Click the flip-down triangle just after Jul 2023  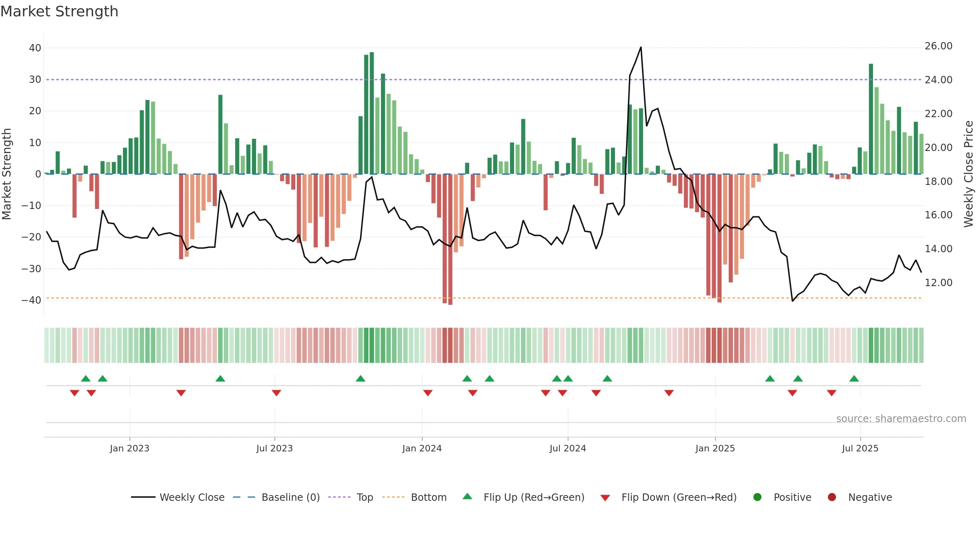click(x=276, y=393)
